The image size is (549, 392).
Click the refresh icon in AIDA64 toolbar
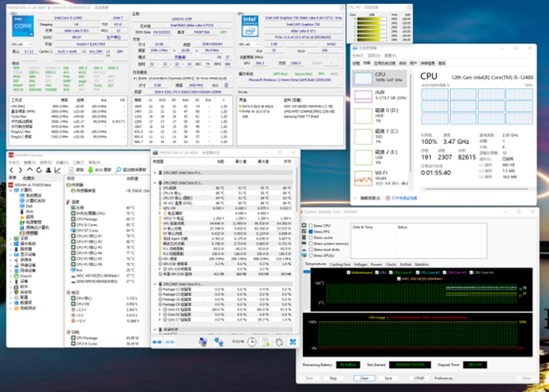click(x=39, y=169)
